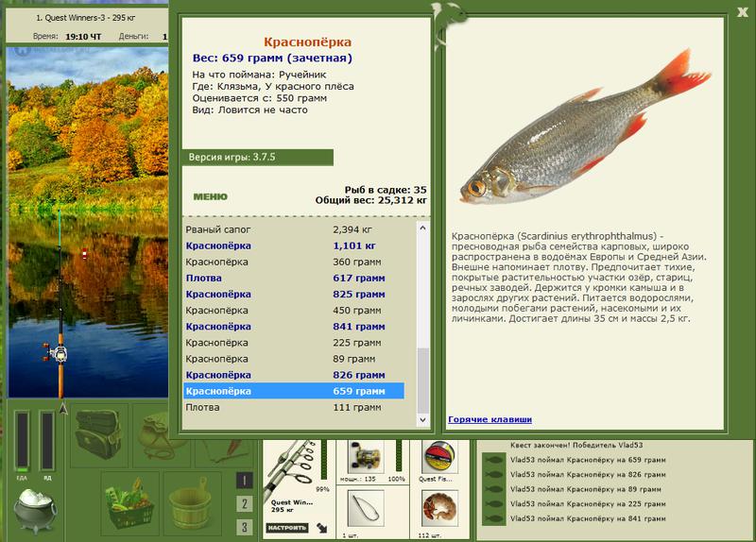
Task: Select the fishing line spool icon
Action: (x=439, y=457)
